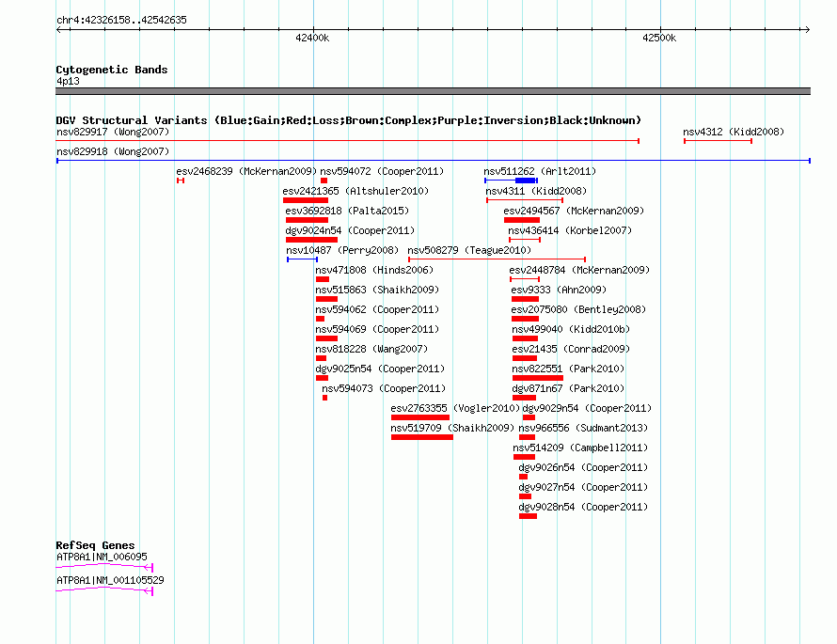Open nsv818228 (Wang2007) variant

371,349
